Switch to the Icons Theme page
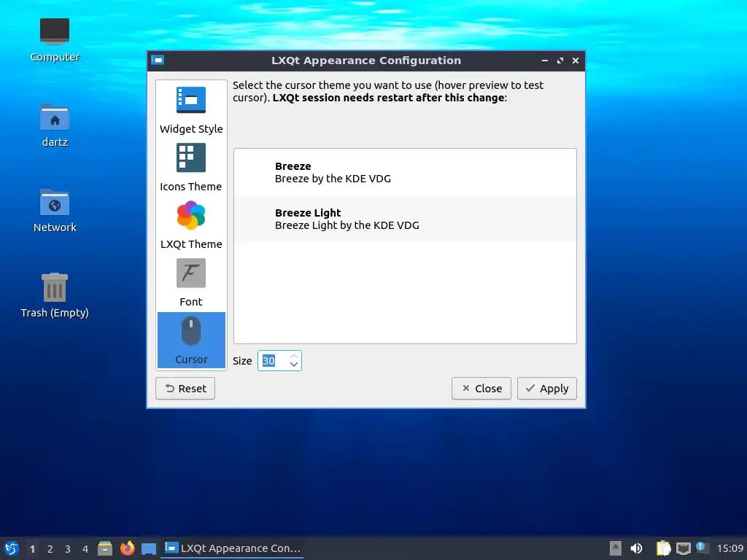The image size is (747, 560). point(191,168)
